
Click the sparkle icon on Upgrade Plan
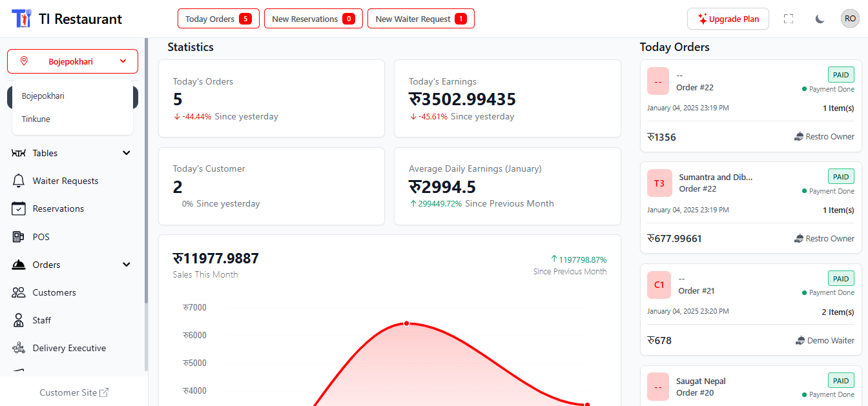coord(703,19)
